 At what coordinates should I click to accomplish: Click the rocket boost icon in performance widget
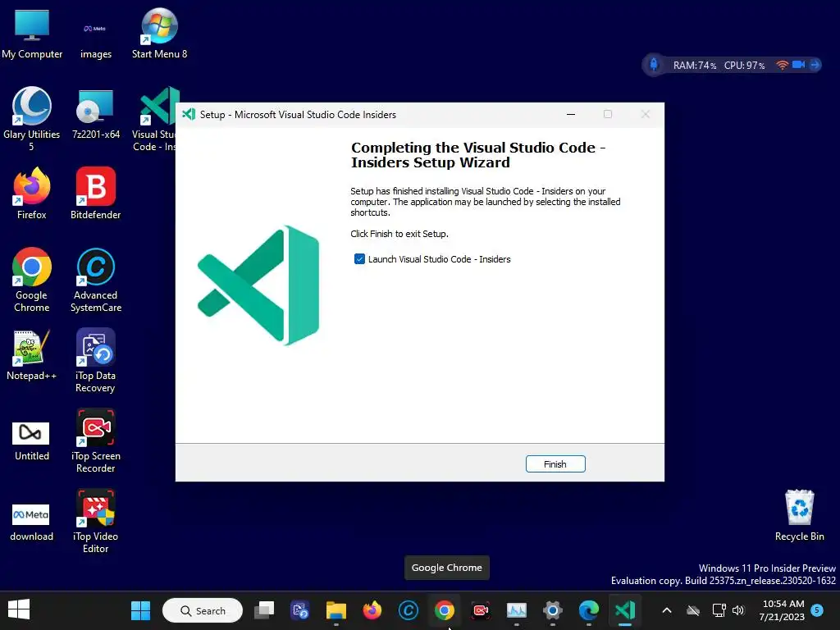point(654,65)
